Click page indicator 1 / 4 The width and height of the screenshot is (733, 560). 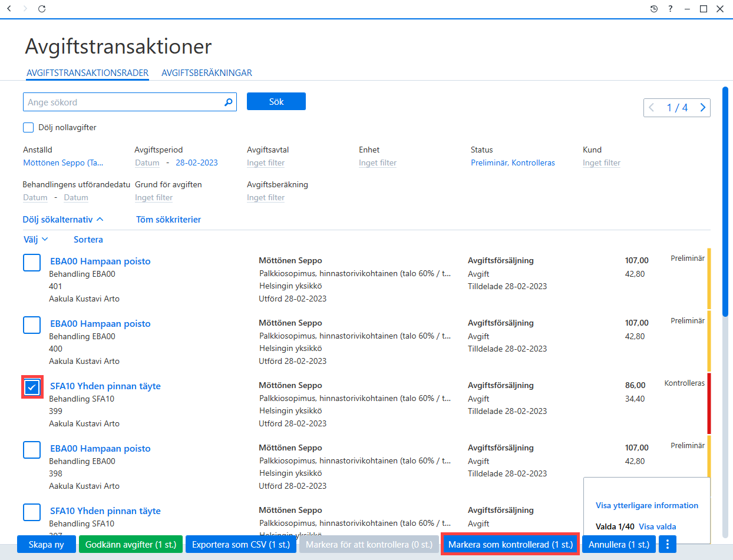[677, 108]
